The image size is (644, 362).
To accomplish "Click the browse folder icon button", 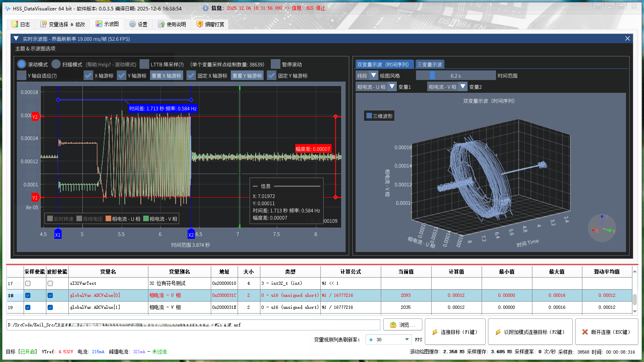I will 393,325.
